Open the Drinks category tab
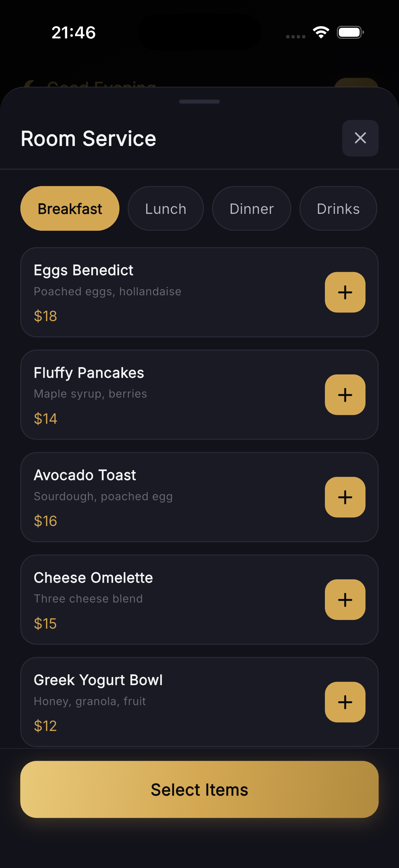The image size is (399, 868). pyautogui.click(x=338, y=209)
